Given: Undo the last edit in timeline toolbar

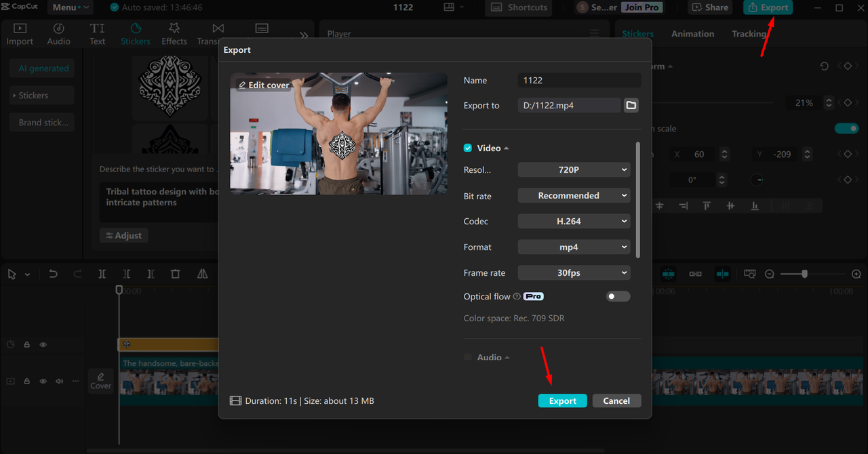Looking at the screenshot, I should (x=53, y=274).
